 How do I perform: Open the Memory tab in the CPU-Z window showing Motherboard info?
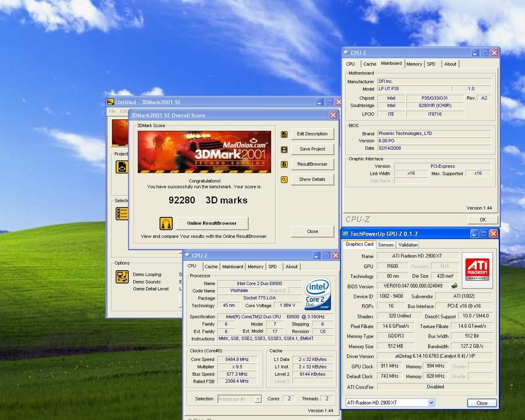pyautogui.click(x=414, y=64)
